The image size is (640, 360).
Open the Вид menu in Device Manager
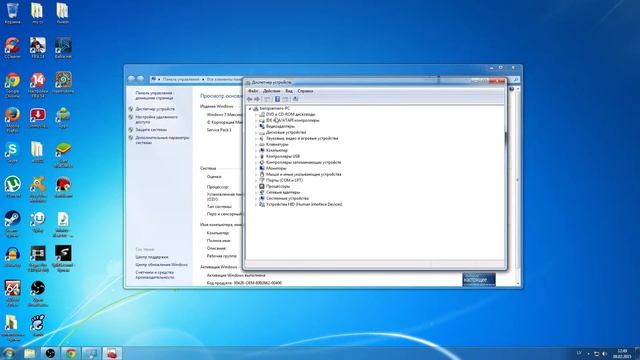pyautogui.click(x=289, y=91)
